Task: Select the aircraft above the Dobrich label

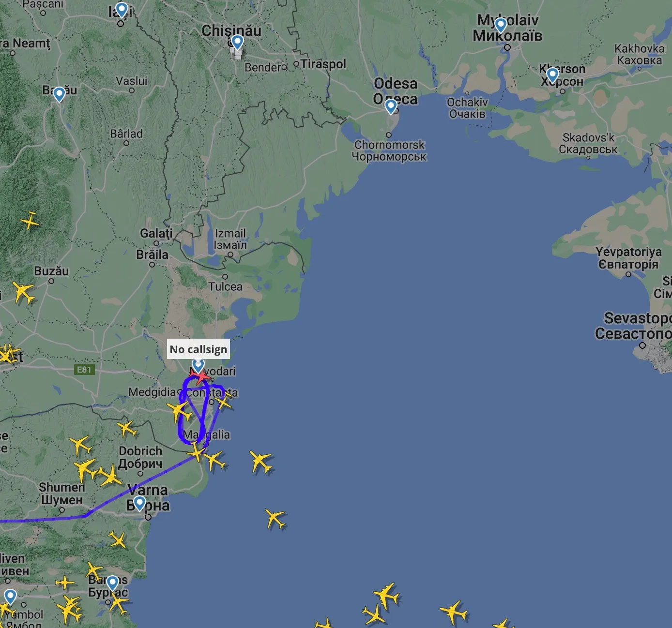Action: 127,429
